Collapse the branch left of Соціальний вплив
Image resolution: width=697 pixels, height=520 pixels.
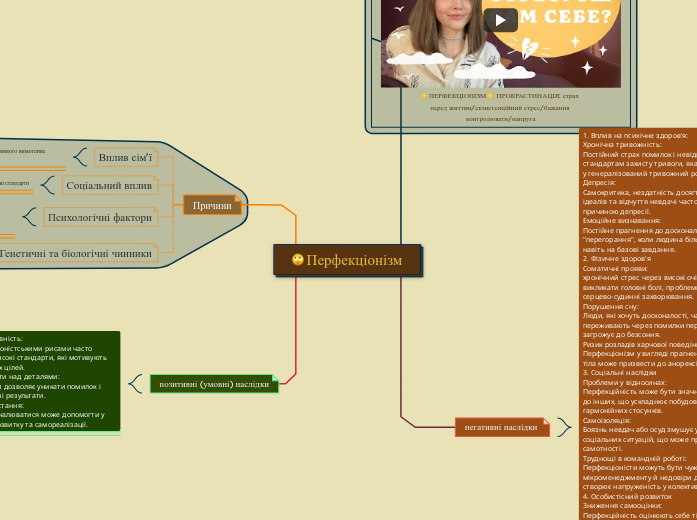coord(49,185)
